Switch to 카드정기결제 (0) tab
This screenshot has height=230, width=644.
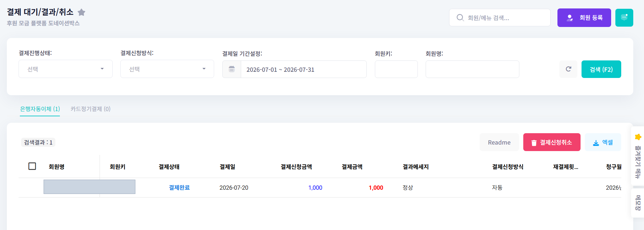tap(90, 109)
